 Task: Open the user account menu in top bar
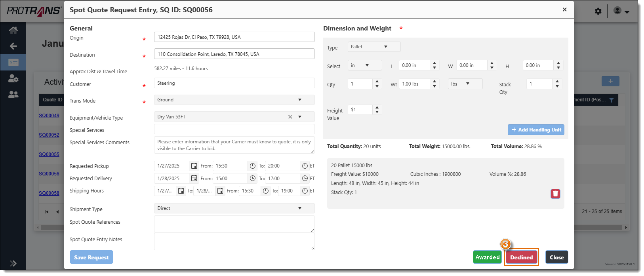(621, 11)
